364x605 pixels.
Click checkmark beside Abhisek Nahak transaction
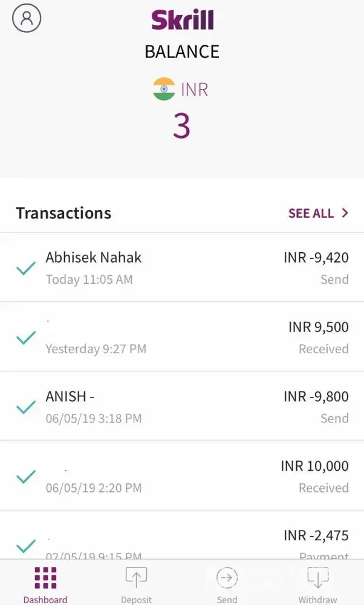click(x=26, y=268)
